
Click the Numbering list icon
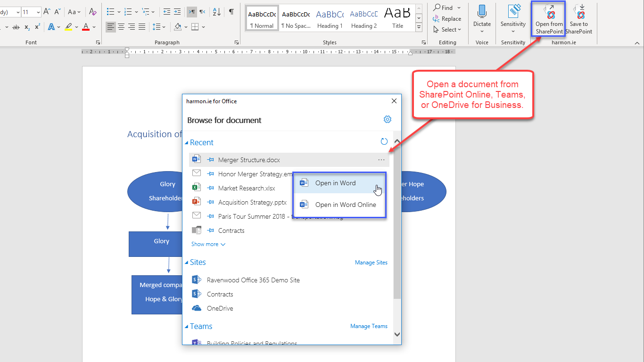click(128, 12)
